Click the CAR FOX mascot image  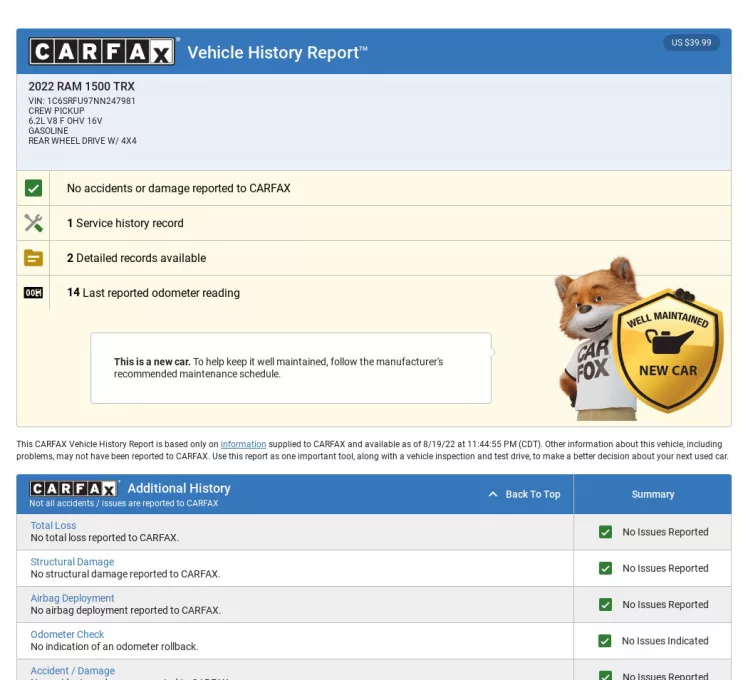click(x=595, y=335)
